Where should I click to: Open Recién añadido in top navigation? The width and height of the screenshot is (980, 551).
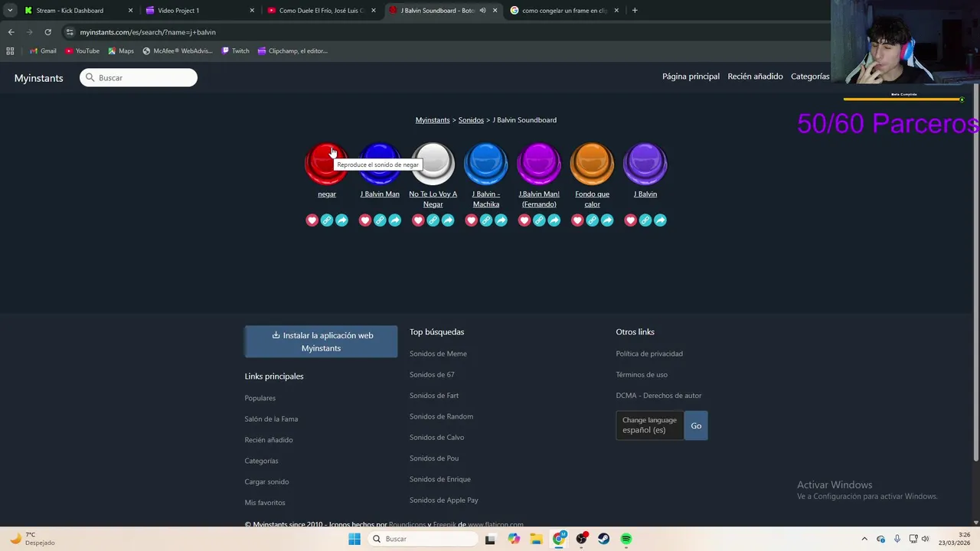click(x=755, y=77)
